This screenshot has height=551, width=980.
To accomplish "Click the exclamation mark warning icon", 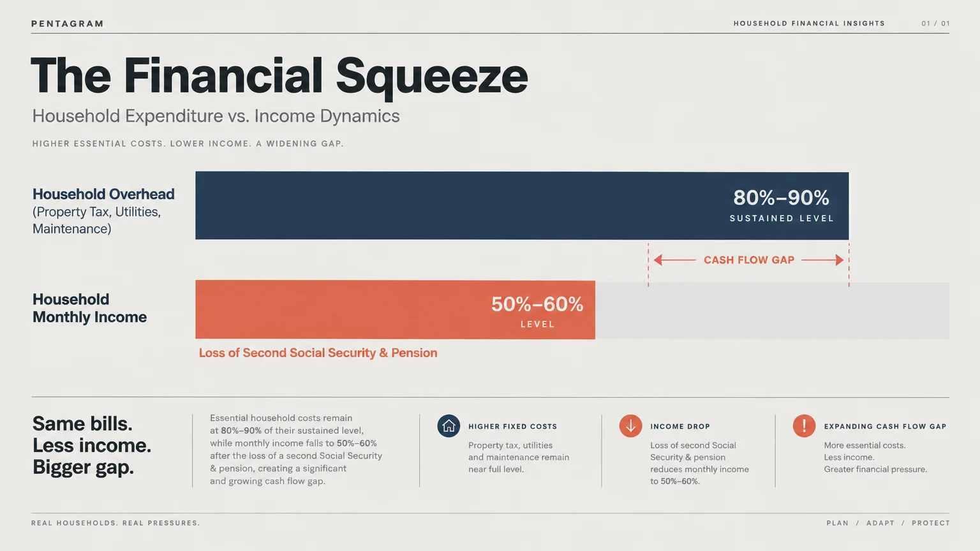I will [804, 426].
